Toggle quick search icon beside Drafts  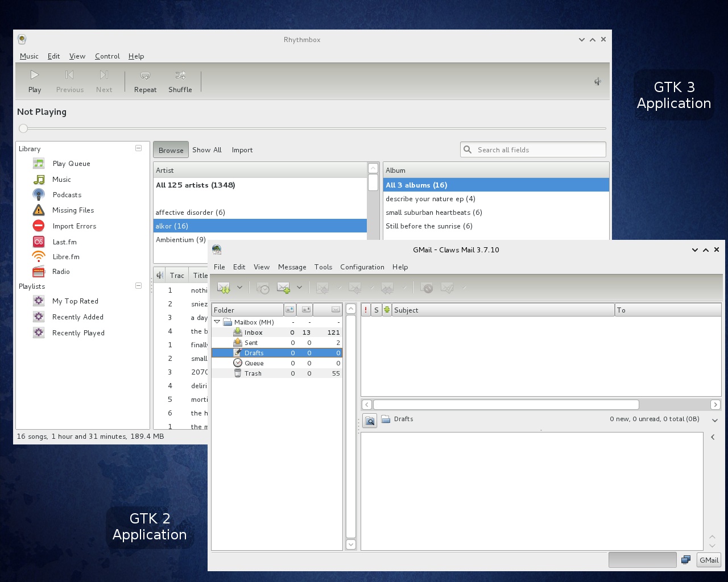click(x=370, y=421)
